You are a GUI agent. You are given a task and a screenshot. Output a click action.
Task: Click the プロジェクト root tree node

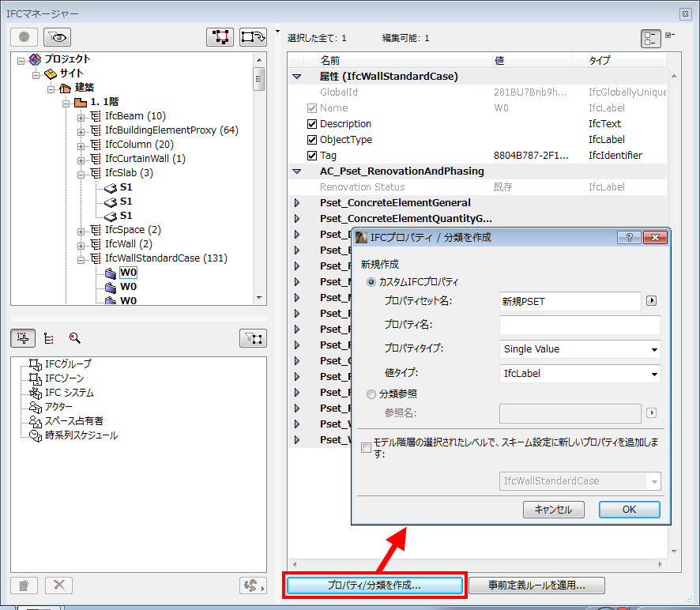(x=67, y=59)
